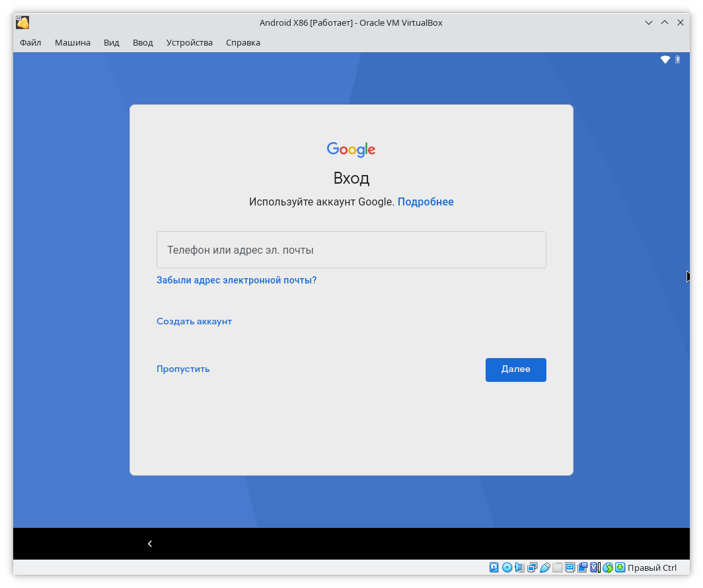Open the Подробнее link
The image size is (703, 588).
pyautogui.click(x=425, y=202)
